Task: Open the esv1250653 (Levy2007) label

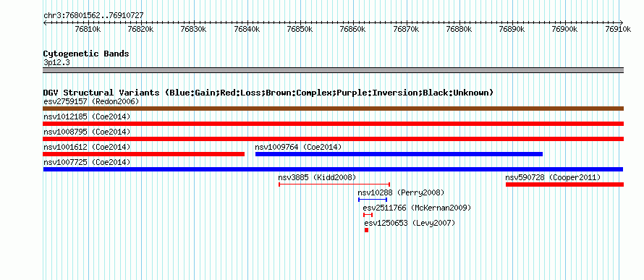Action: click(410, 223)
